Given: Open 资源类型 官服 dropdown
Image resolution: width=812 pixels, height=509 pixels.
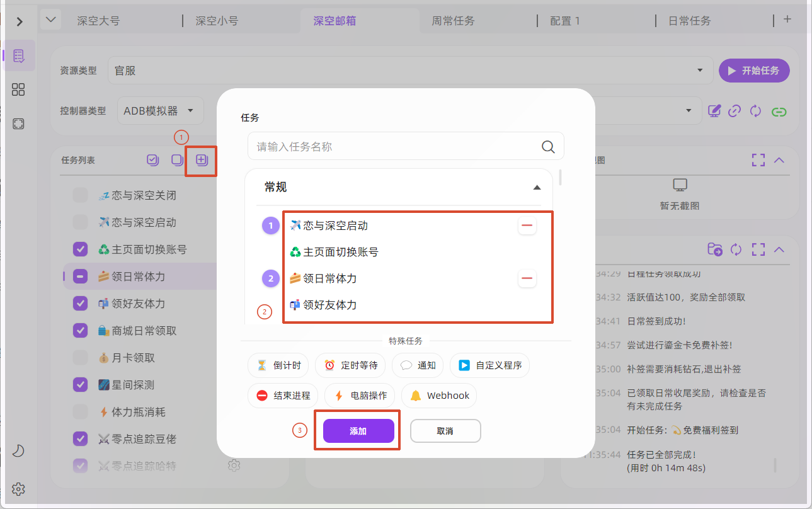Looking at the screenshot, I should (410, 71).
